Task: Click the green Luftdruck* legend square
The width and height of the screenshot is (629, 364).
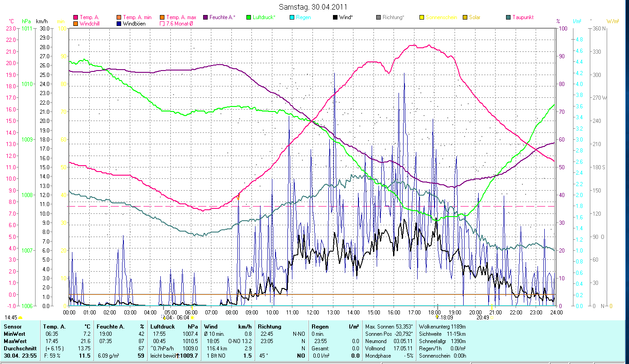Action: click(x=248, y=17)
